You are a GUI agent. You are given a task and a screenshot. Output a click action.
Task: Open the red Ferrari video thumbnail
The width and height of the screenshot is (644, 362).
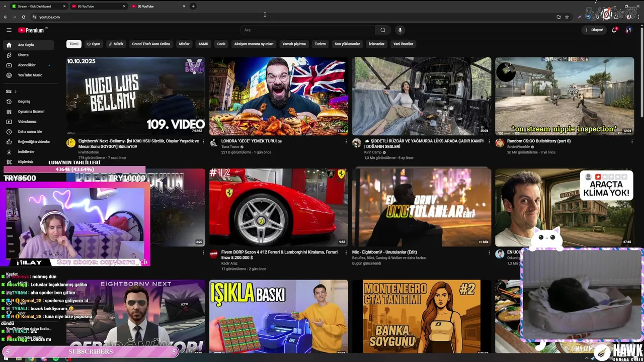[279, 207]
